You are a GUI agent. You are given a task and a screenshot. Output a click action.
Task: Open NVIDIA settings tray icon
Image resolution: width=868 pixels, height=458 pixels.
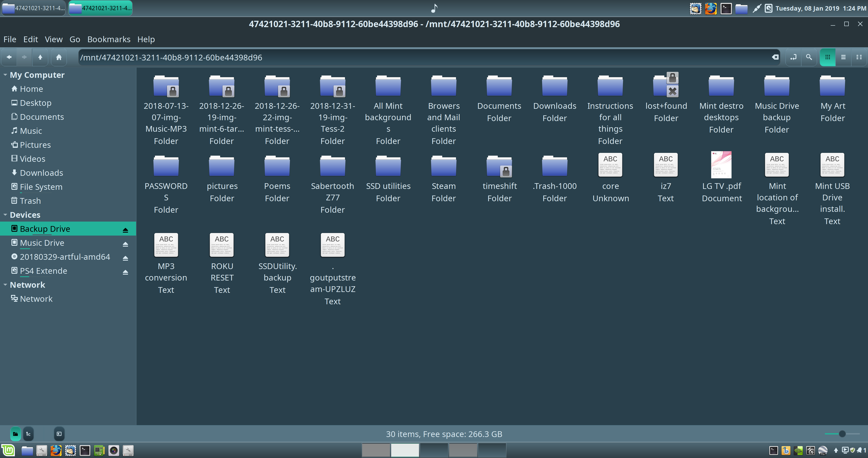point(798,450)
